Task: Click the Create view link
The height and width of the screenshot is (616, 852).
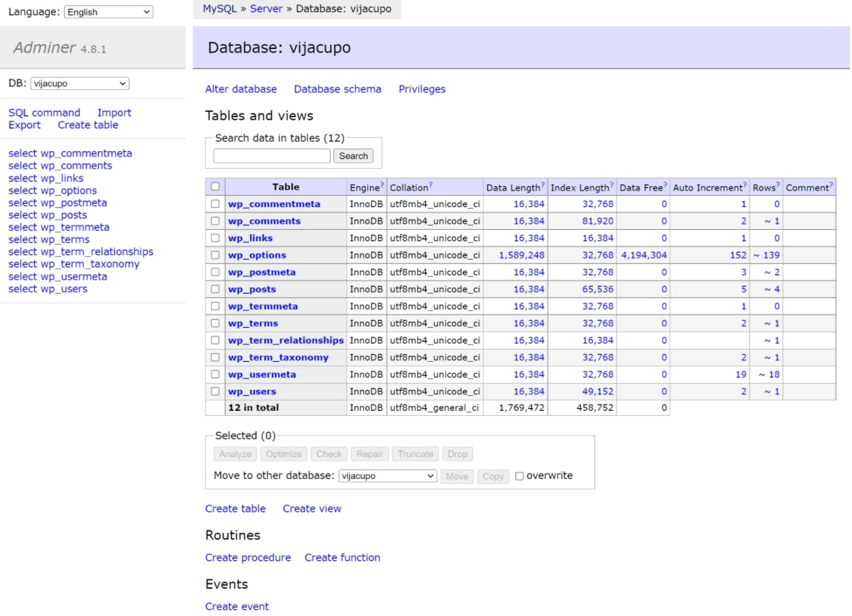Action: click(x=312, y=509)
